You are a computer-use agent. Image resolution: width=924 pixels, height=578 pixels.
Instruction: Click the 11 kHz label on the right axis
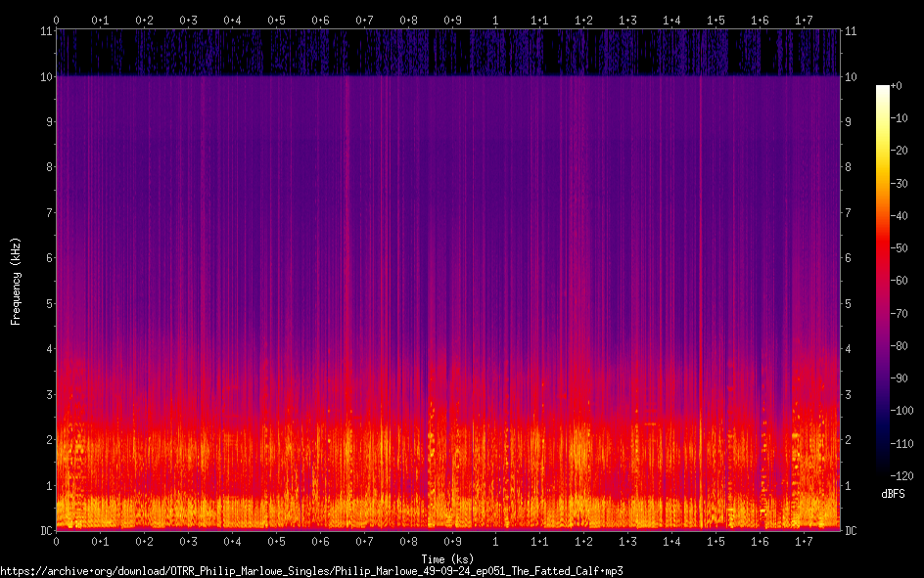coord(851,31)
